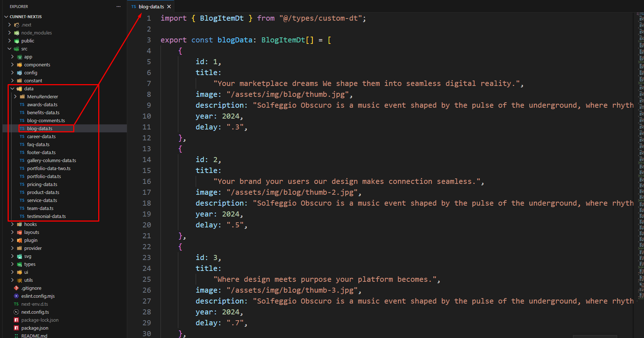Click line number 14 in the gutter

click(x=147, y=160)
